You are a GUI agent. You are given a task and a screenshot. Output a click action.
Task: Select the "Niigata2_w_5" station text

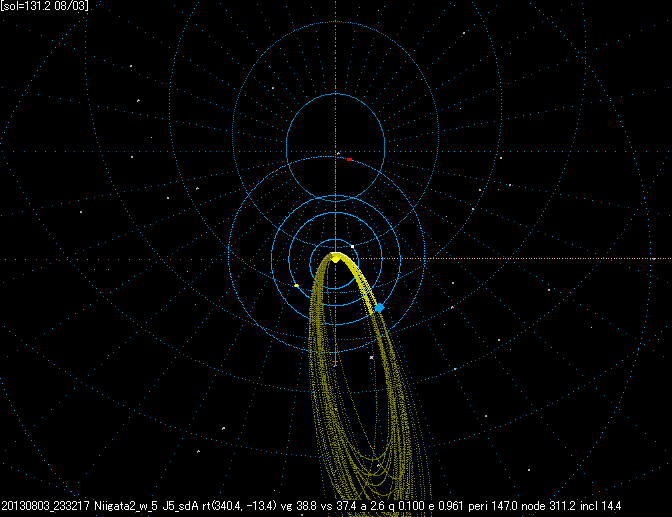(126, 506)
